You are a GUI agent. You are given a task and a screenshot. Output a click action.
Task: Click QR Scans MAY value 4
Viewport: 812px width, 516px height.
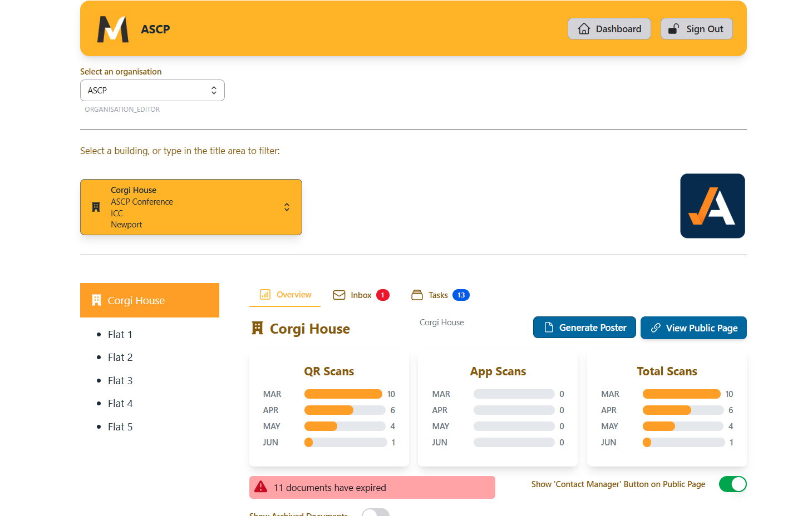392,426
